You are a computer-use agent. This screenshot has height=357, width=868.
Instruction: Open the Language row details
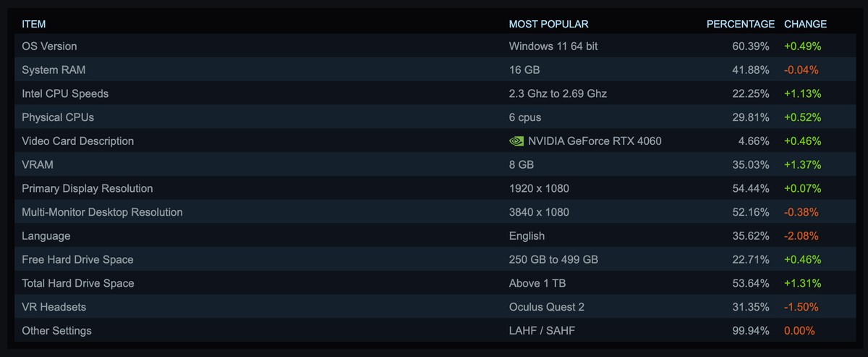[x=46, y=236]
